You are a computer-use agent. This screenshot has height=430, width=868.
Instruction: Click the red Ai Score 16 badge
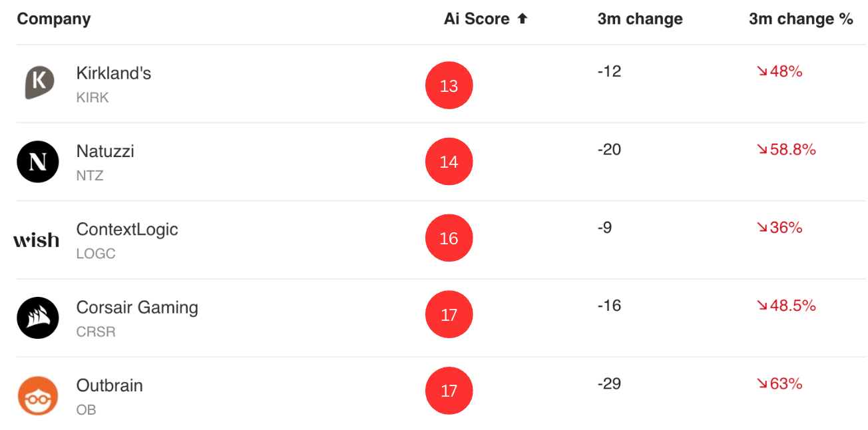click(x=449, y=238)
